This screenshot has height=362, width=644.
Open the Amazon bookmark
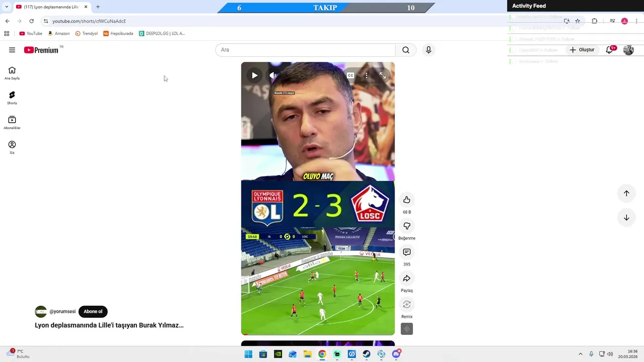point(59,34)
